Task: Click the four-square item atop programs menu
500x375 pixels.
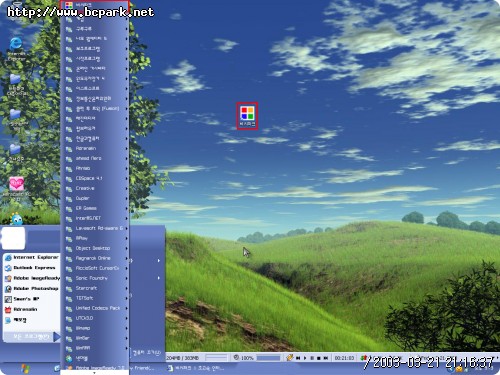Action: (x=96, y=5)
